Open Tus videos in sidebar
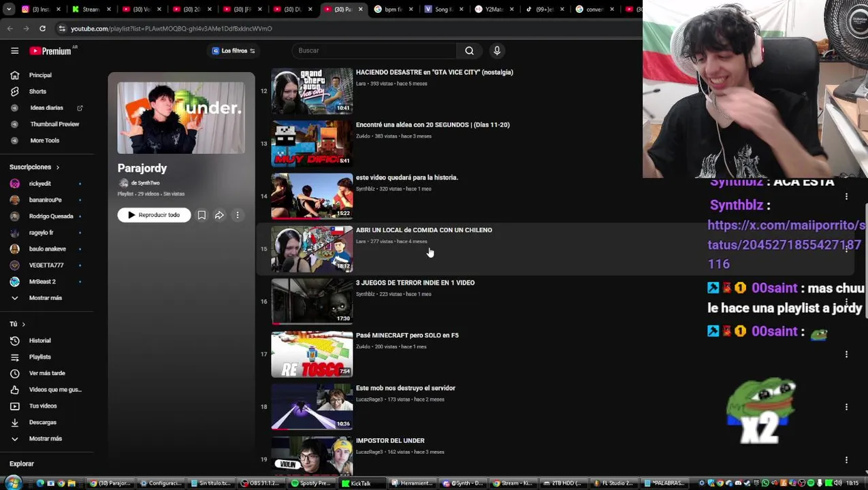 43,406
